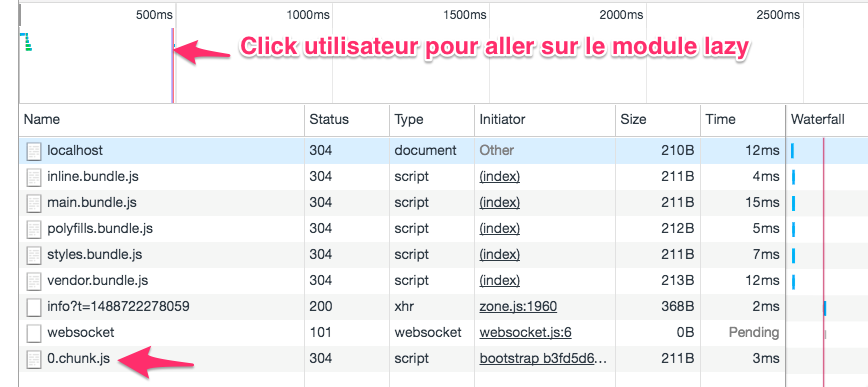
Task: Click the vendor.bundle.js file icon
Action: point(34,281)
